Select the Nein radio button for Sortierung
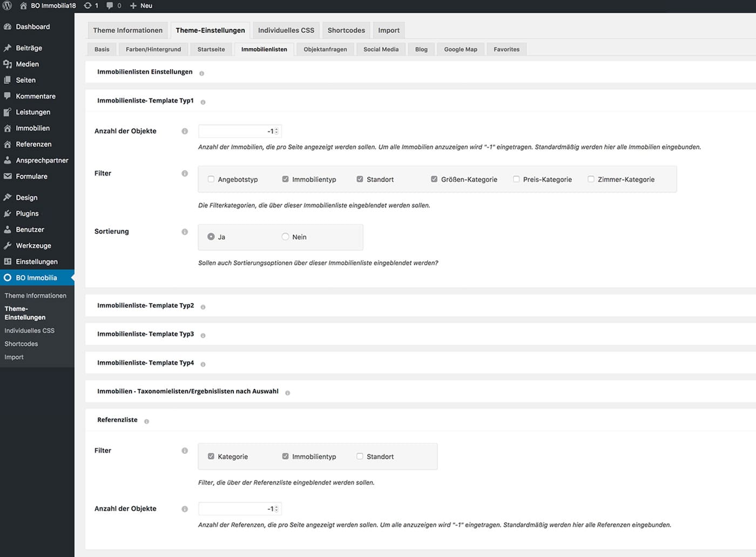 point(285,237)
